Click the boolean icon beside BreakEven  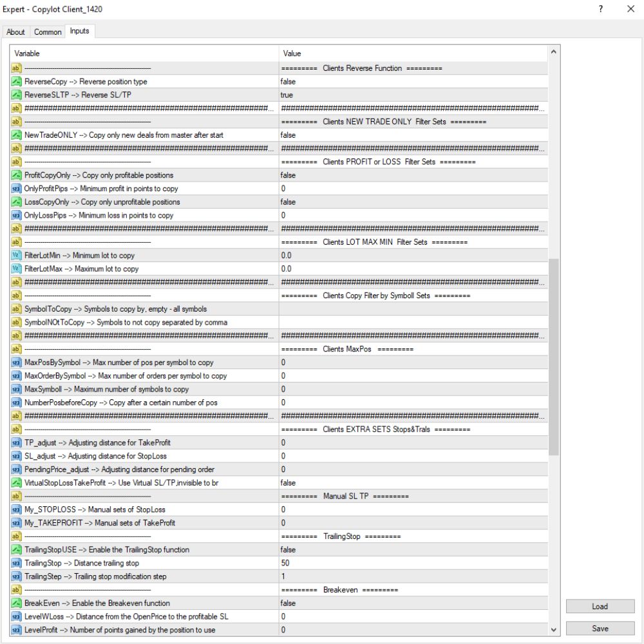(x=16, y=603)
